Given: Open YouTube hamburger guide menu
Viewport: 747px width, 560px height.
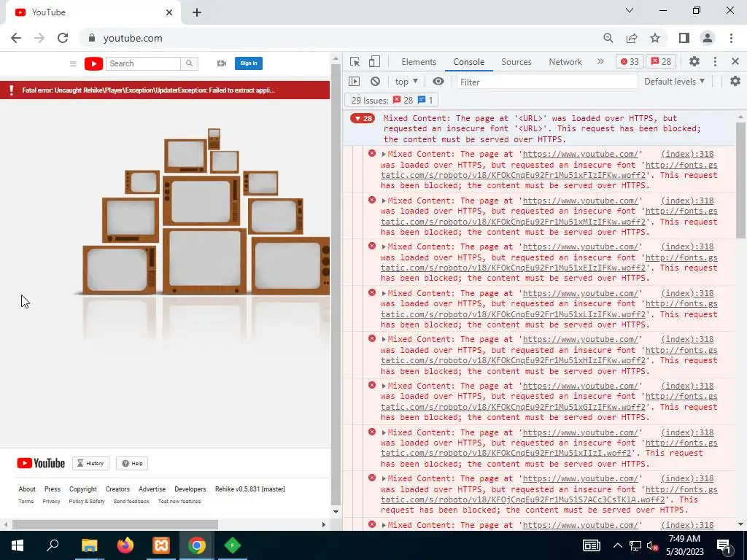Looking at the screenshot, I should (73, 63).
